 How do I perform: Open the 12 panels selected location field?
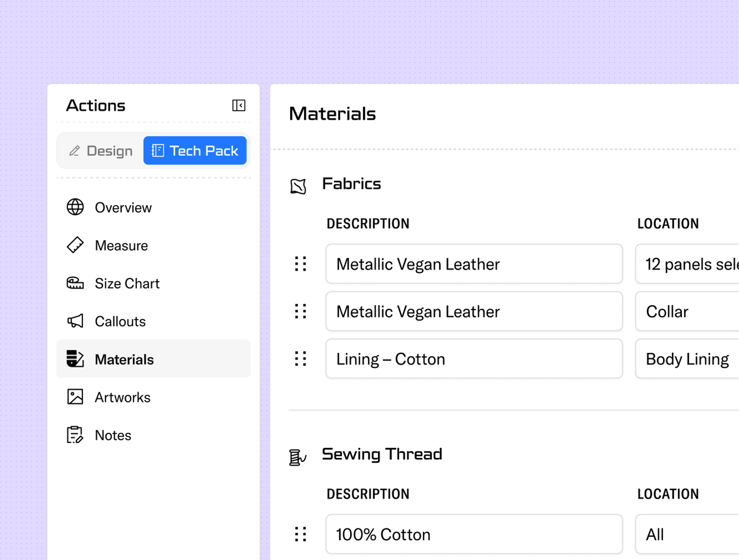[x=688, y=264]
